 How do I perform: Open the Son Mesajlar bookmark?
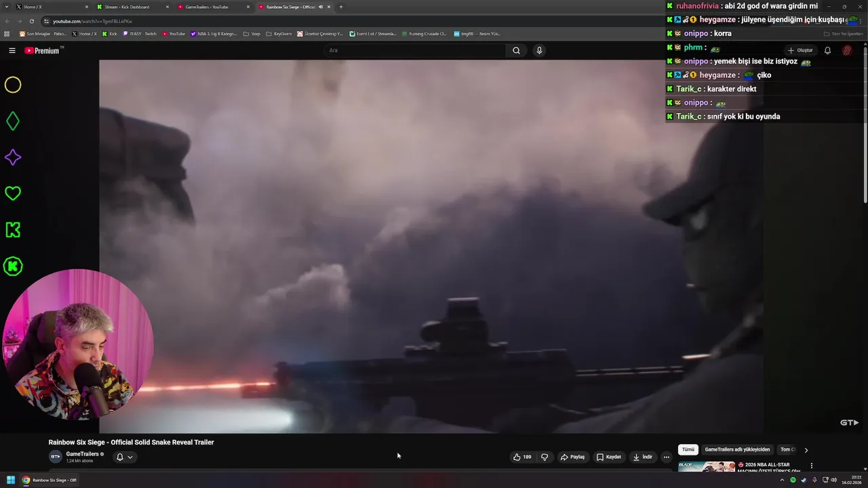tap(43, 33)
